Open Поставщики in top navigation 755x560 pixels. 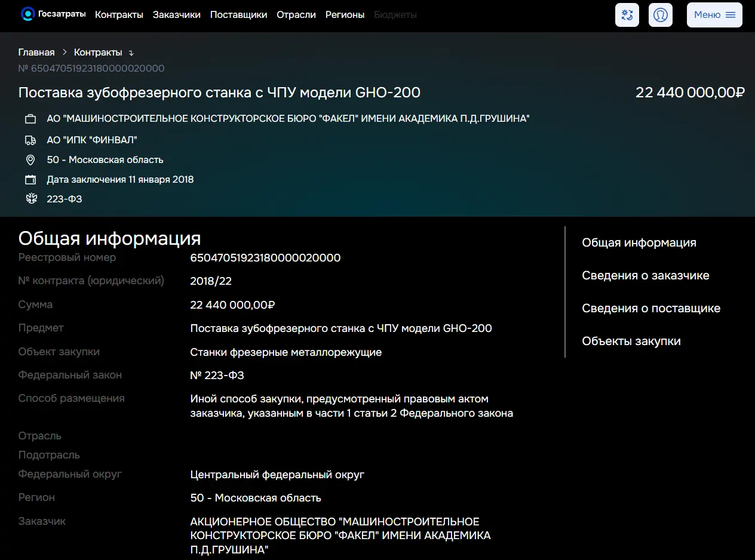(238, 15)
